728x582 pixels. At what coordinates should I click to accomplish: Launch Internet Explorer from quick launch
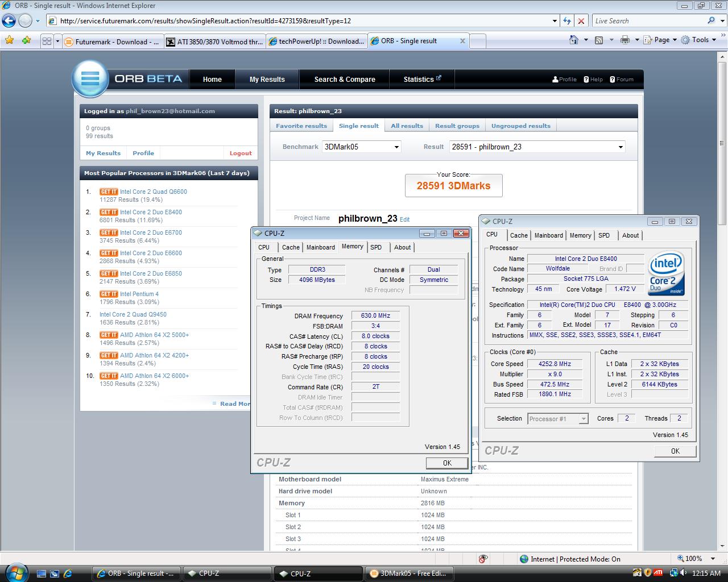[x=68, y=573]
